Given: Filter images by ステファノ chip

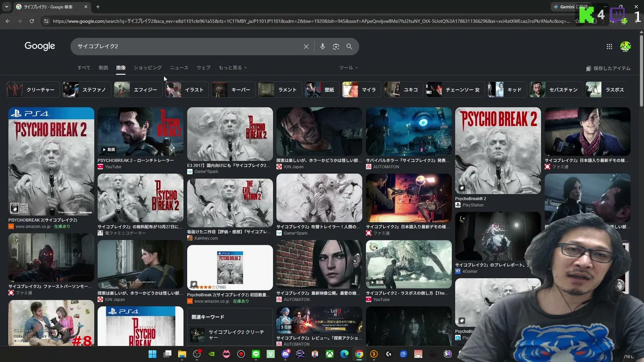Looking at the screenshot, I should tap(87, 89).
